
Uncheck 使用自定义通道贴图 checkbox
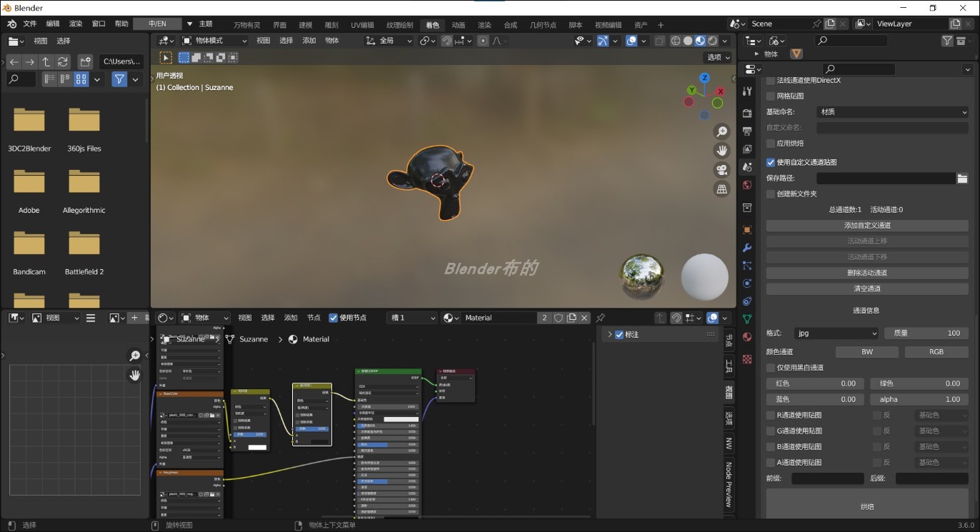771,162
